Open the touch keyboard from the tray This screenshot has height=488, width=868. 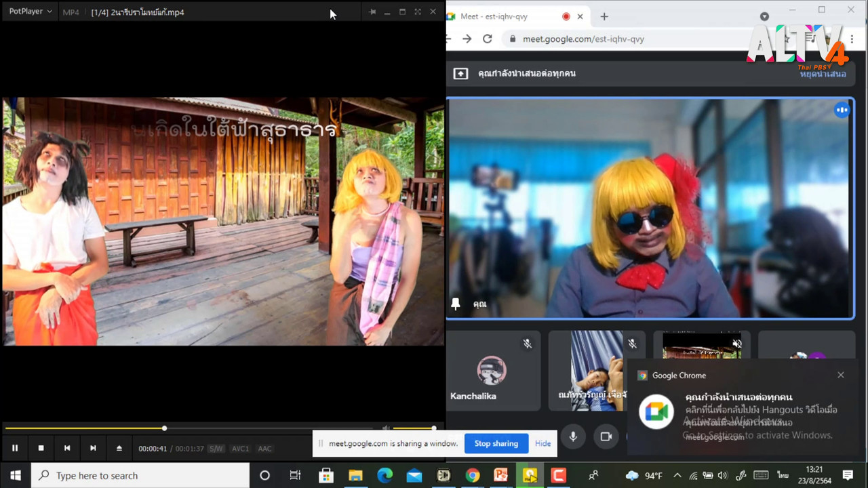pyautogui.click(x=761, y=476)
